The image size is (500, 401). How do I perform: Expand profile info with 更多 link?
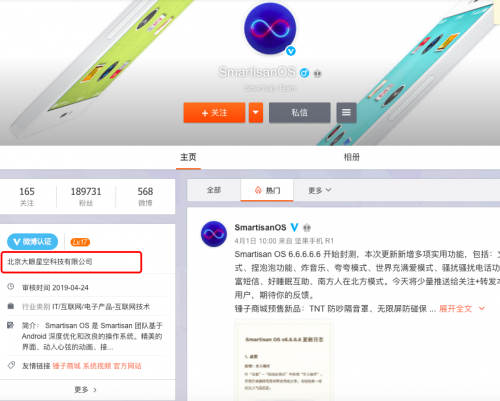[x=86, y=390]
